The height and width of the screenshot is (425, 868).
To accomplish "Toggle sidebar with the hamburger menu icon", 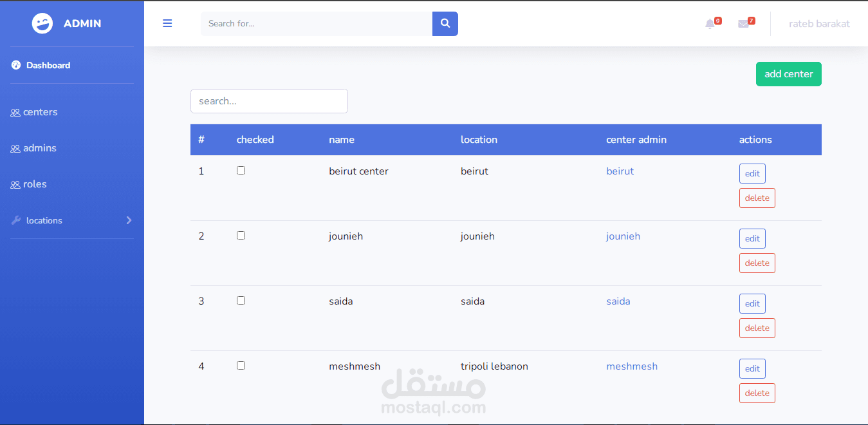I will (x=167, y=23).
